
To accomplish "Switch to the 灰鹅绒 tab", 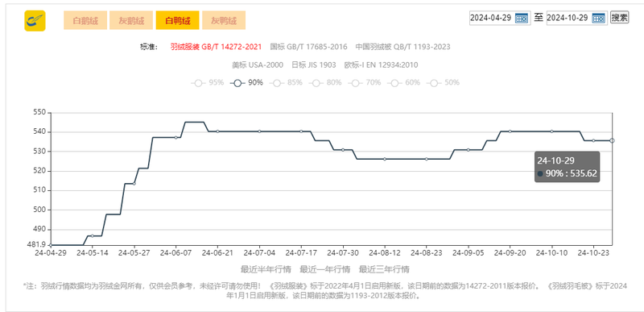I will tap(131, 20).
